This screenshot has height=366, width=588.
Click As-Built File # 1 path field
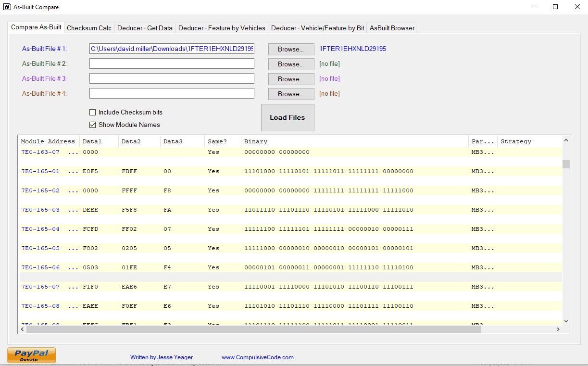click(x=172, y=49)
